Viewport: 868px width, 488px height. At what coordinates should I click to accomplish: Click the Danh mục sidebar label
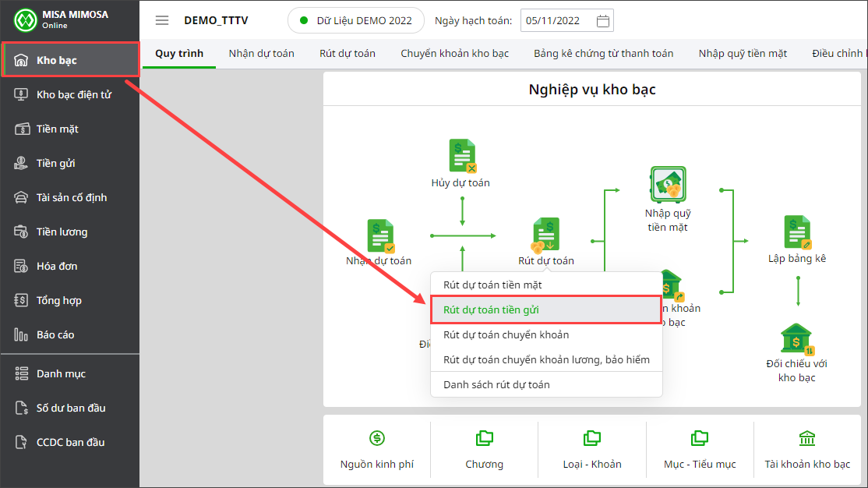[x=61, y=374]
